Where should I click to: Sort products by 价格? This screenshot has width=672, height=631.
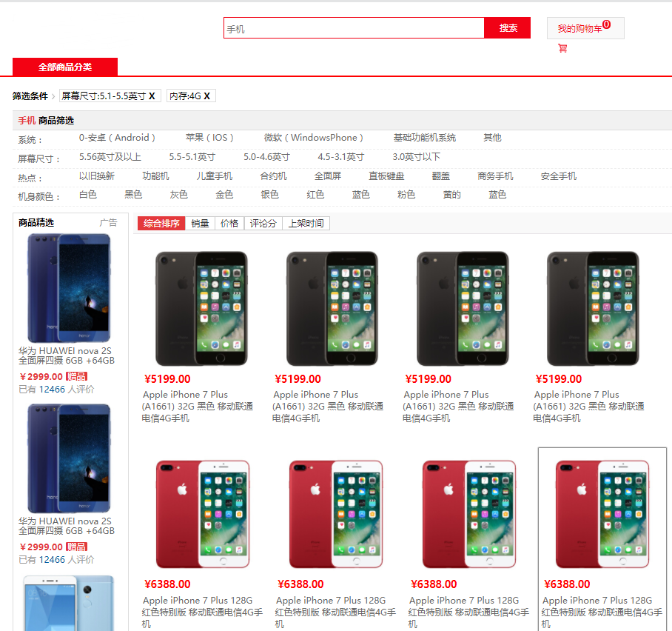tap(229, 224)
